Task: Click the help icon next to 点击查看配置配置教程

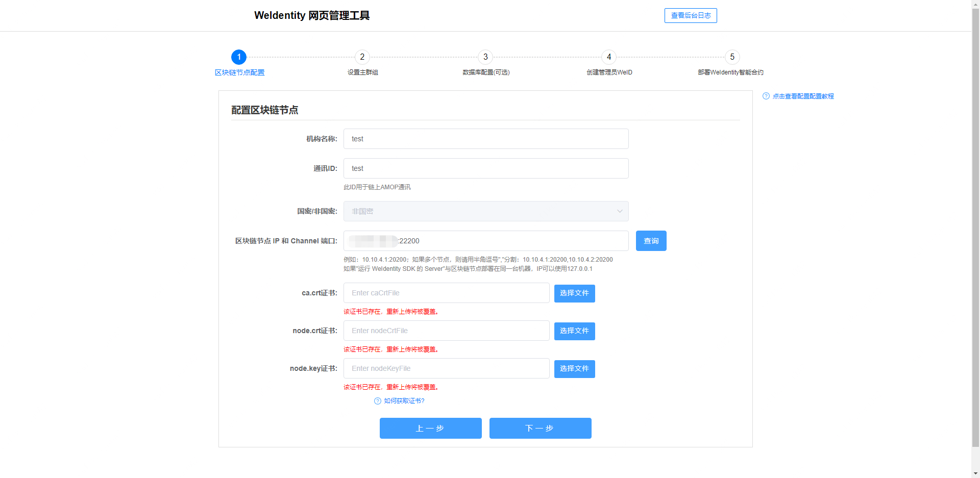Action: click(x=766, y=96)
